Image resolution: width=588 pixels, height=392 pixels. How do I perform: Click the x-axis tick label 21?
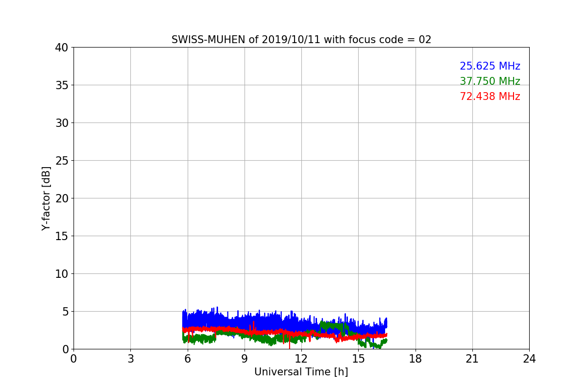472,359
